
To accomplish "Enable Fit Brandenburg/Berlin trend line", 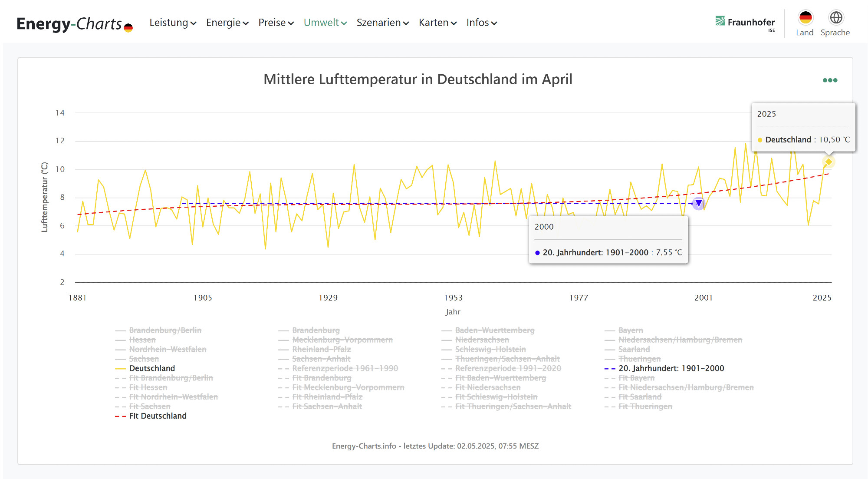I will 164,378.
